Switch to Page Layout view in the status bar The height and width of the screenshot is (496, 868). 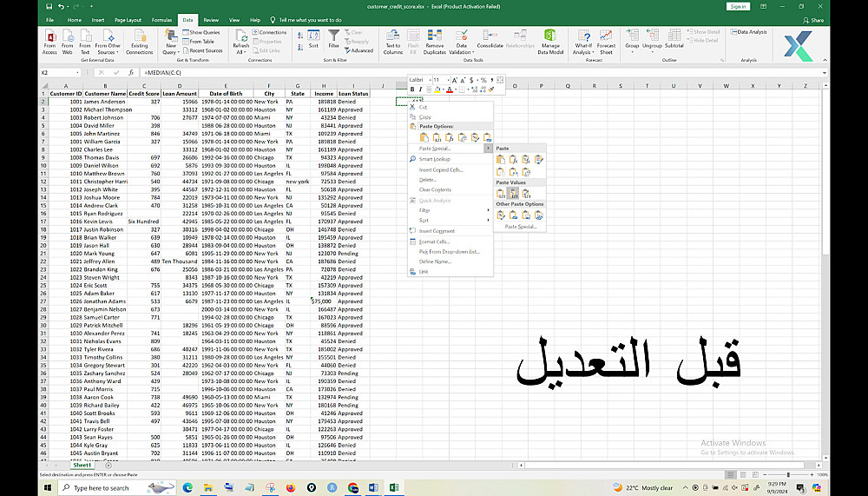click(743, 475)
